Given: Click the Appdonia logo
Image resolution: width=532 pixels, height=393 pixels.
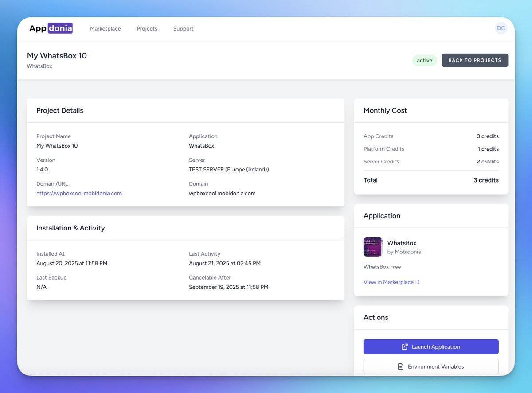Looking at the screenshot, I should (51, 28).
